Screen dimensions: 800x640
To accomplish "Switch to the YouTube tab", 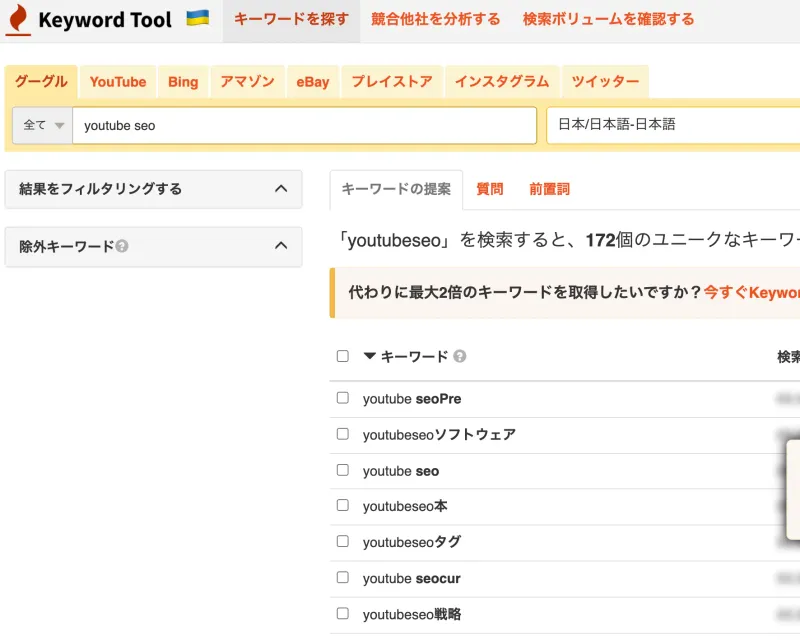I will pyautogui.click(x=117, y=82).
